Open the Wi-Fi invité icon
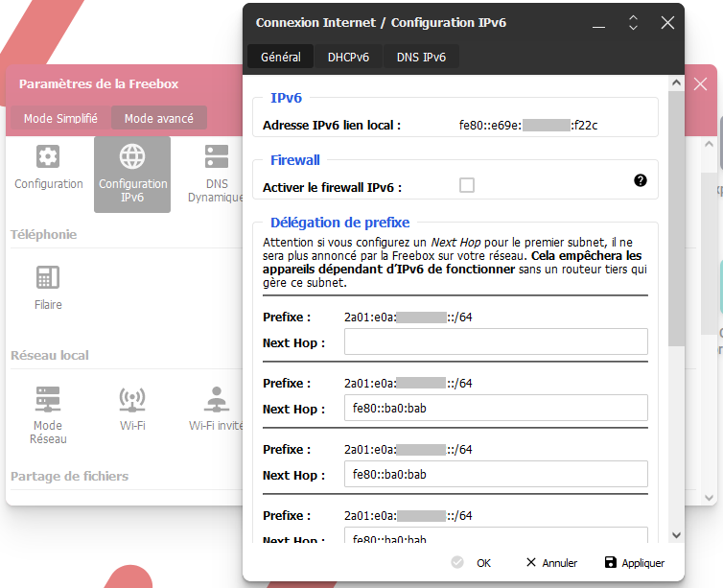Image resolution: width=723 pixels, height=588 pixels. click(217, 399)
